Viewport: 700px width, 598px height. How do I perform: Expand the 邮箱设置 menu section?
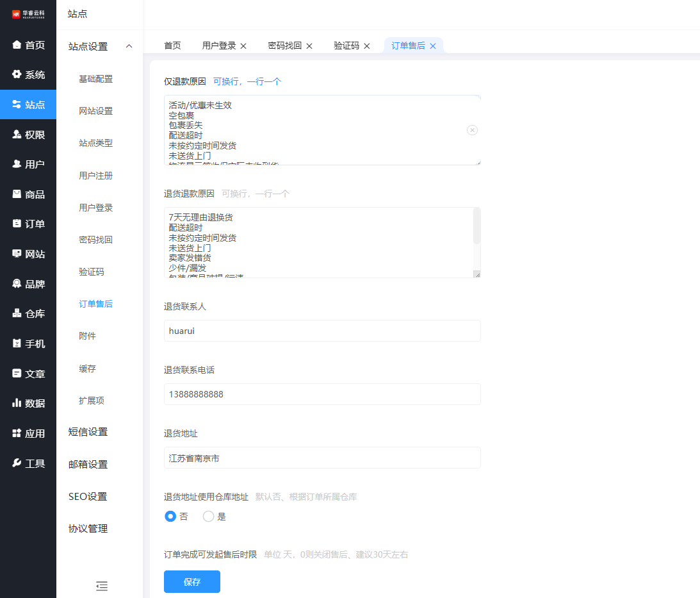coord(88,464)
